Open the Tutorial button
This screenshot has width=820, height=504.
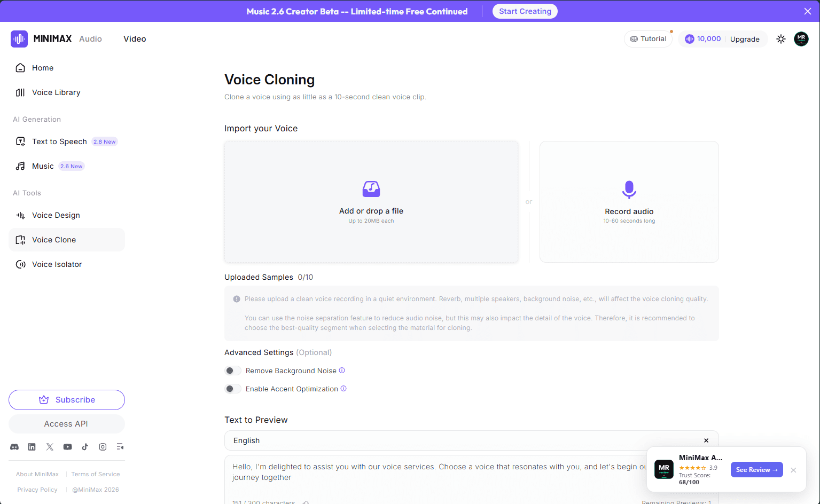pos(649,39)
